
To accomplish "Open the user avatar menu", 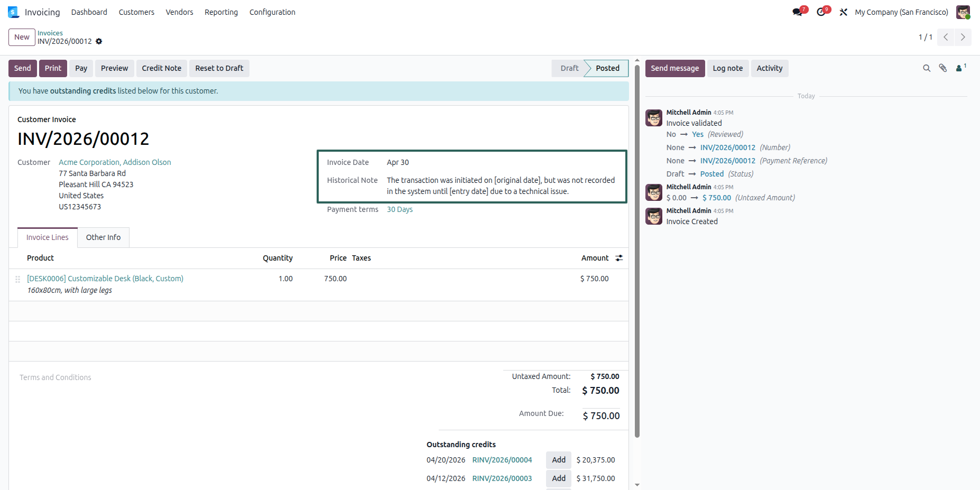I will pyautogui.click(x=963, y=12).
